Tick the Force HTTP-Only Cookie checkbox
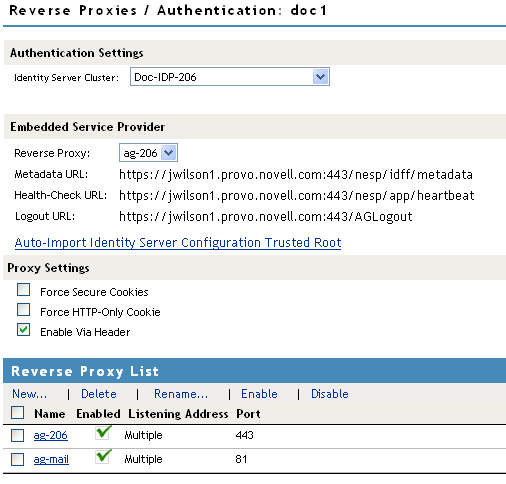This screenshot has width=506, height=484. coord(23,310)
